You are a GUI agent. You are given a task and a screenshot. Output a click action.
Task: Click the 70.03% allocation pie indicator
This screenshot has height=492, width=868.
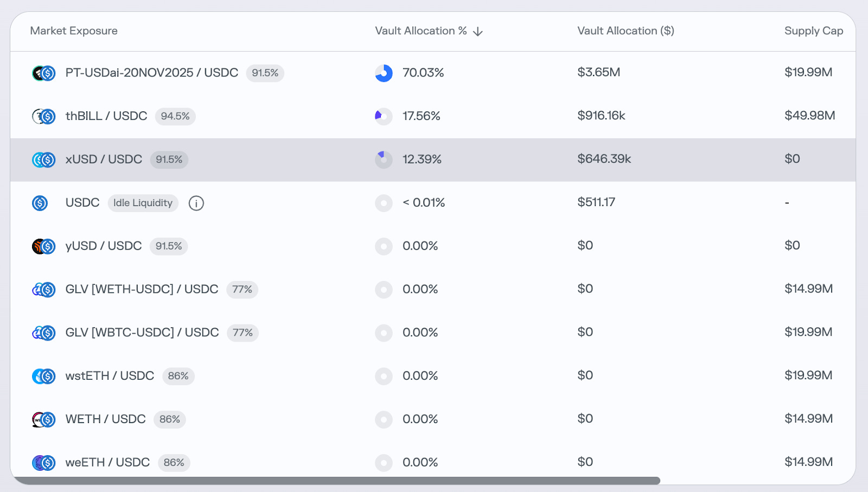[384, 73]
